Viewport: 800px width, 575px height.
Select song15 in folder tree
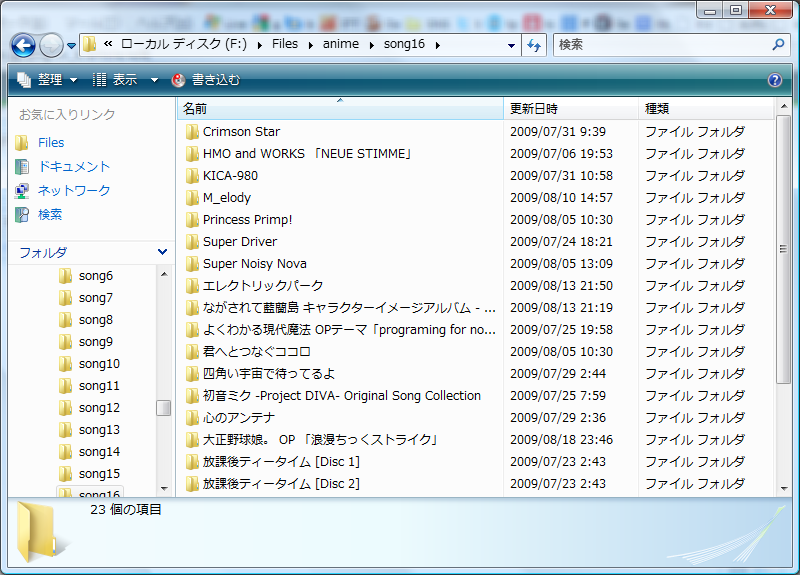(99, 473)
